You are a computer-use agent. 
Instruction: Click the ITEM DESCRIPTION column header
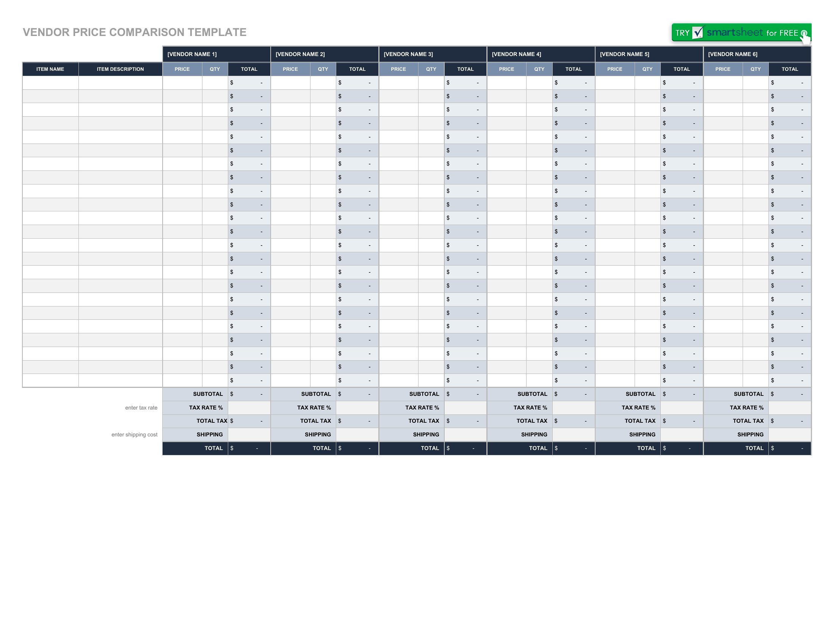click(120, 69)
